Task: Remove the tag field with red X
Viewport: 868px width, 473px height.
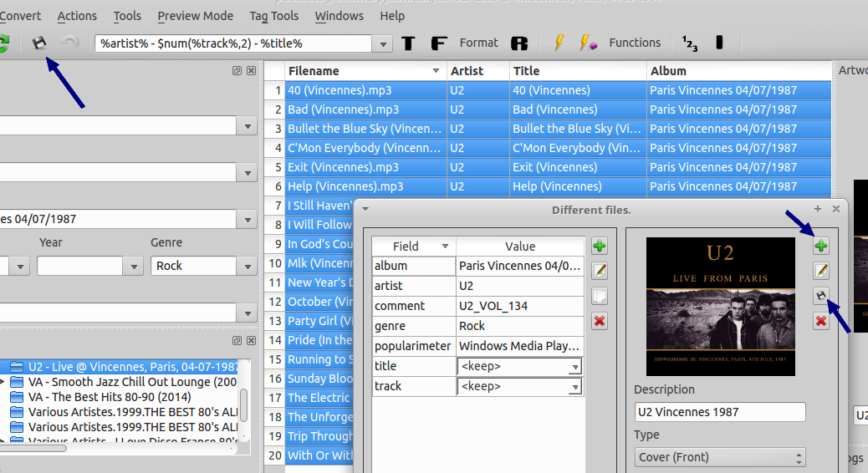Action: tap(599, 321)
